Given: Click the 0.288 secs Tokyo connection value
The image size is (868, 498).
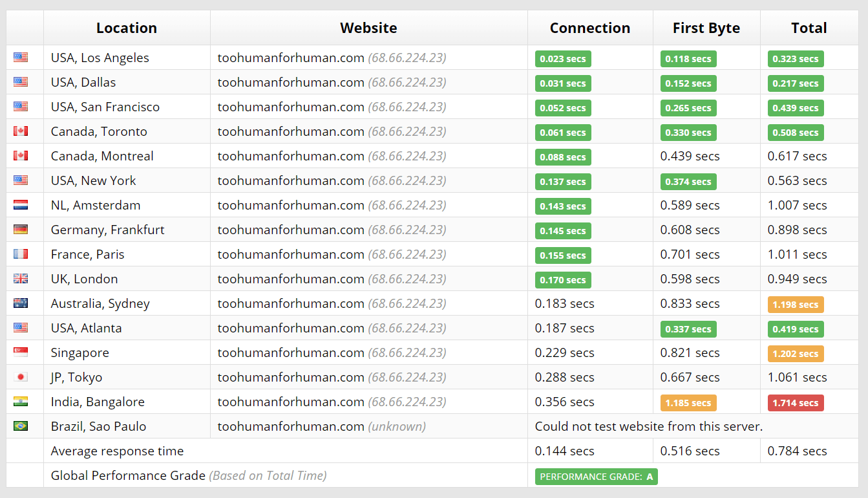Looking at the screenshot, I should (565, 377).
